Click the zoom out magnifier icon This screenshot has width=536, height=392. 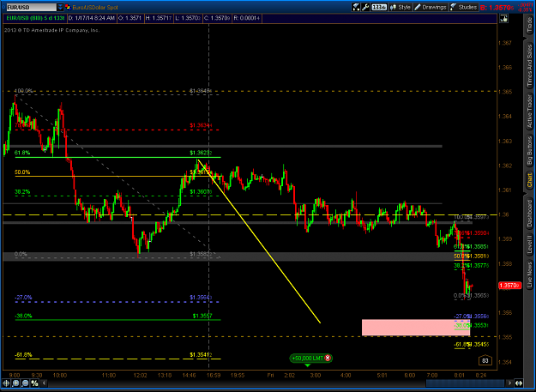click(25, 383)
